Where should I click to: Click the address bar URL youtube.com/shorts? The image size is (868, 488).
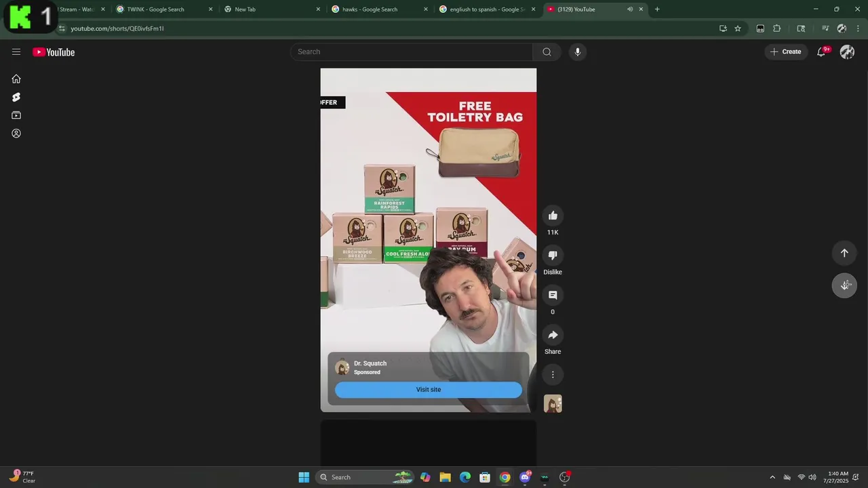coord(117,28)
